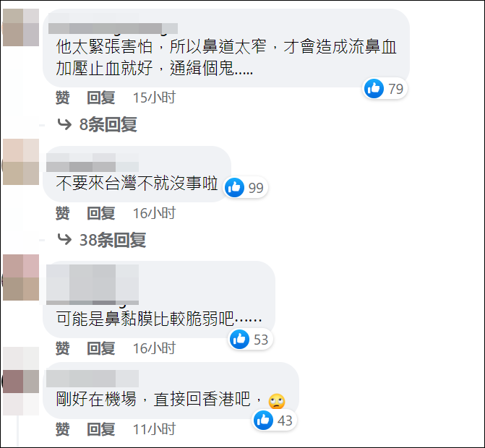Click the thumbs-up icon showing 53 likes

pyautogui.click(x=239, y=339)
